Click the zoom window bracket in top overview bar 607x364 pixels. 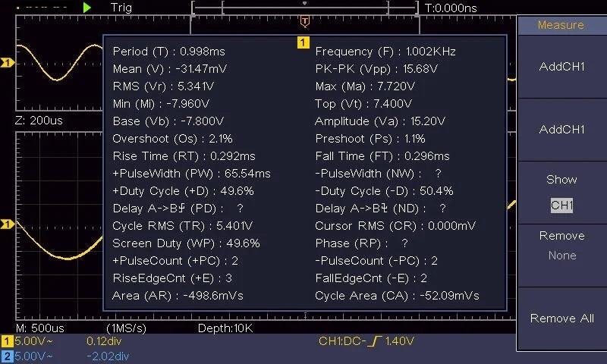305,8
